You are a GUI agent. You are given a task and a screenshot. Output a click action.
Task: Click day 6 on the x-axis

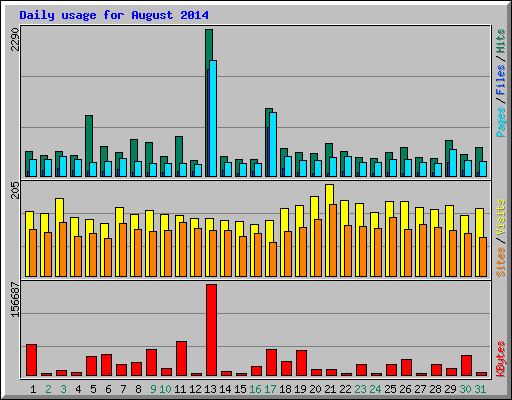click(108, 389)
